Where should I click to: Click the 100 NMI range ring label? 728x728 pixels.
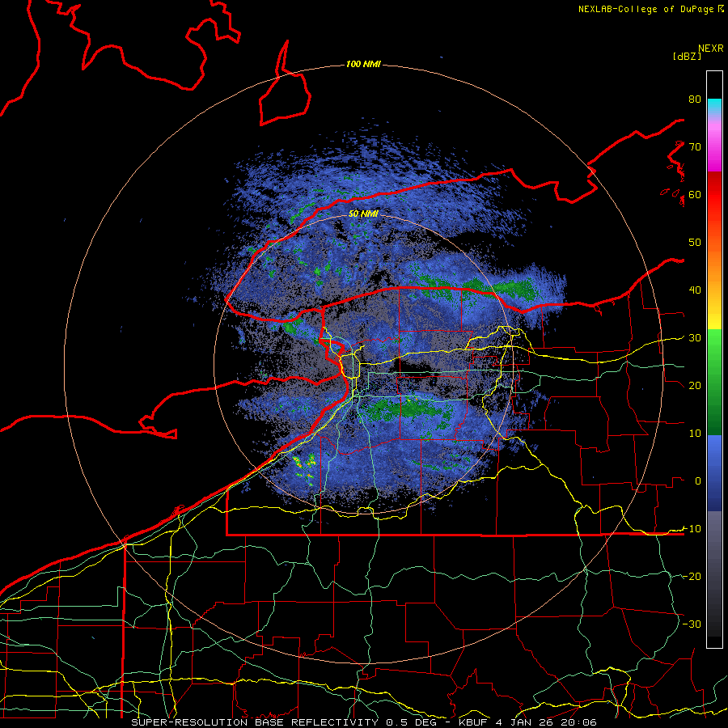click(363, 64)
